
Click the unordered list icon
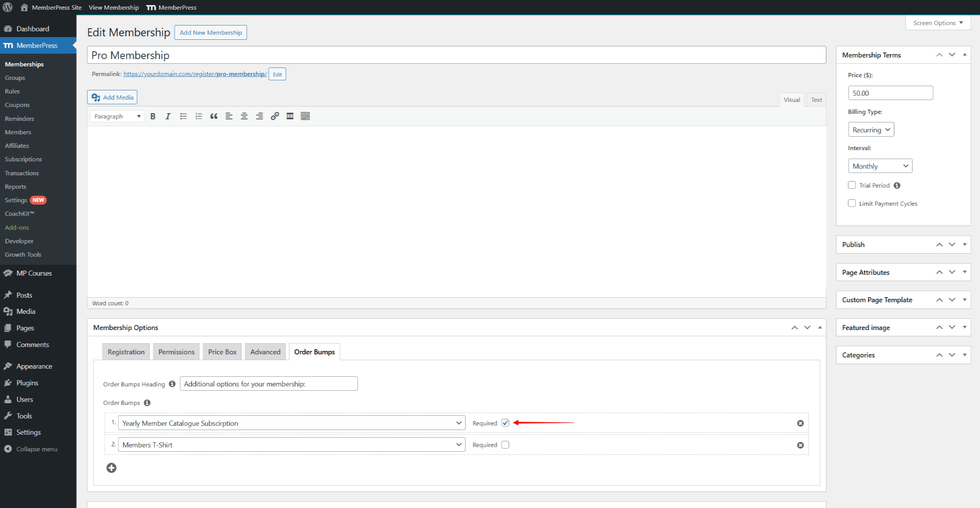click(x=183, y=116)
